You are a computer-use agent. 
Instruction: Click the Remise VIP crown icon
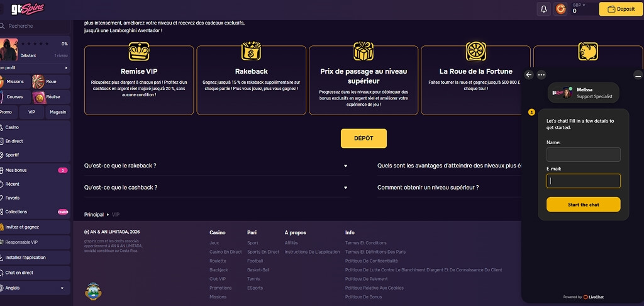tap(139, 52)
